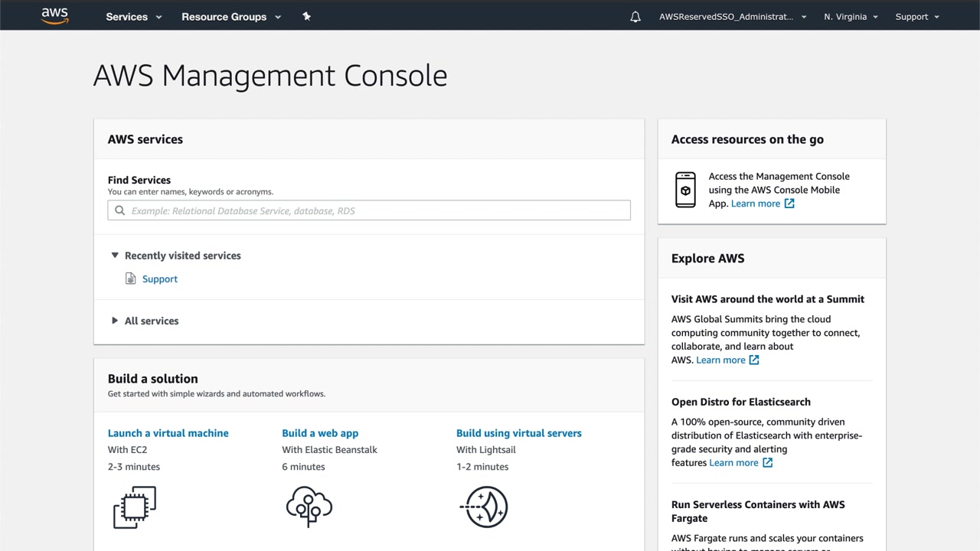Click the Lightsail compass icon
The image size is (980, 551).
pyautogui.click(x=484, y=507)
